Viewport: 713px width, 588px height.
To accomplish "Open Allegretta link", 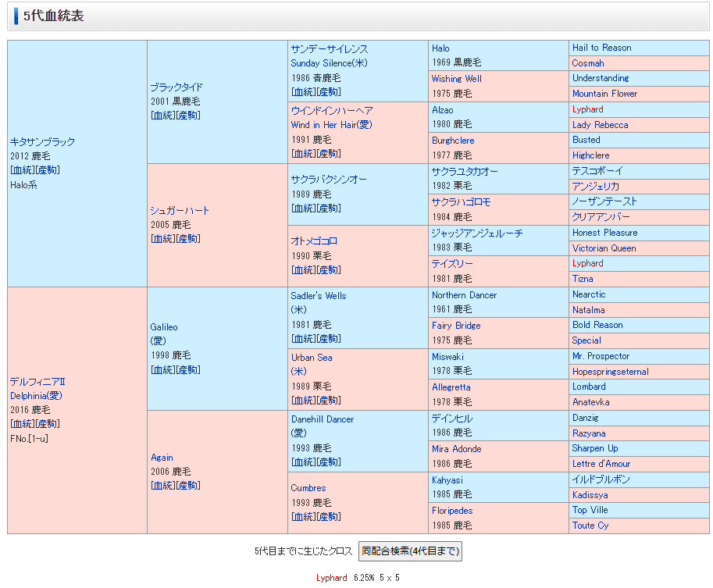I will 451,387.
